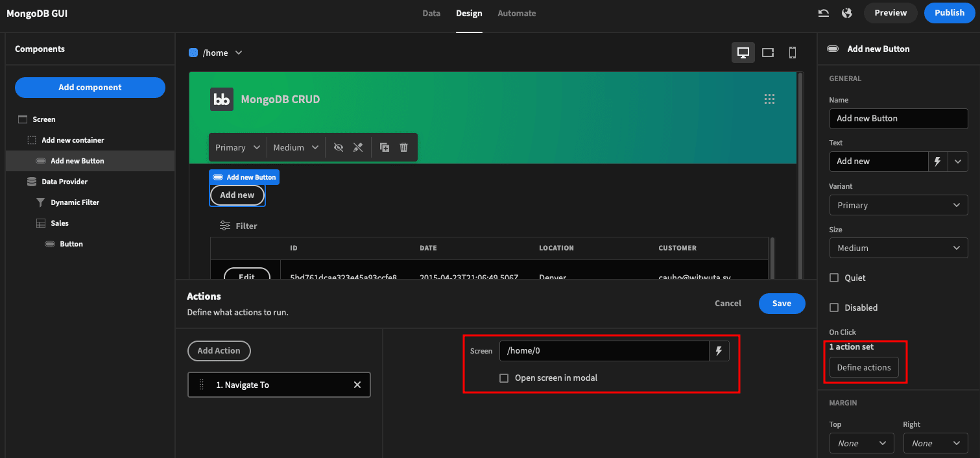The height and width of the screenshot is (458, 980).
Task: Select the desktop preview device icon
Action: point(743,53)
